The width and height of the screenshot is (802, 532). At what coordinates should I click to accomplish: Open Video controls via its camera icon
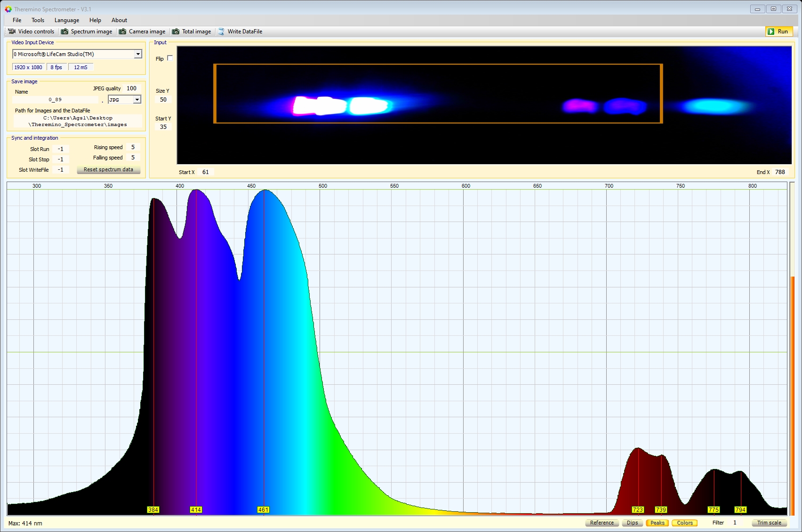(x=12, y=32)
